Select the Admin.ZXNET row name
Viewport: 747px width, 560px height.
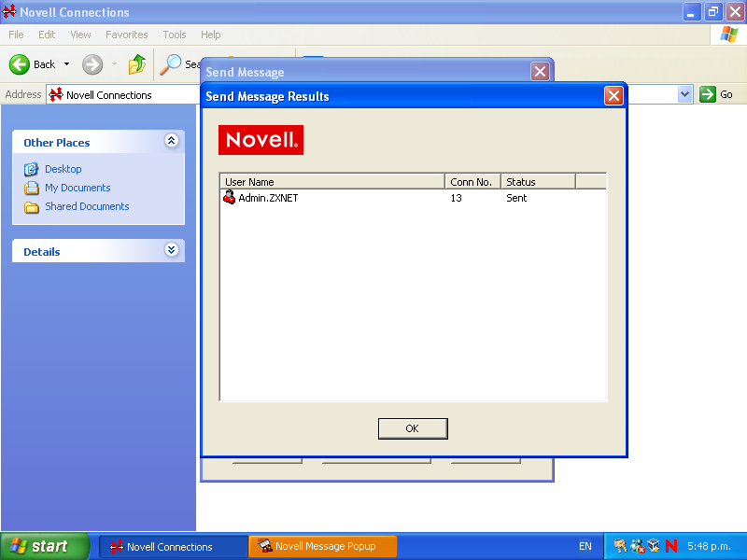[x=268, y=198]
